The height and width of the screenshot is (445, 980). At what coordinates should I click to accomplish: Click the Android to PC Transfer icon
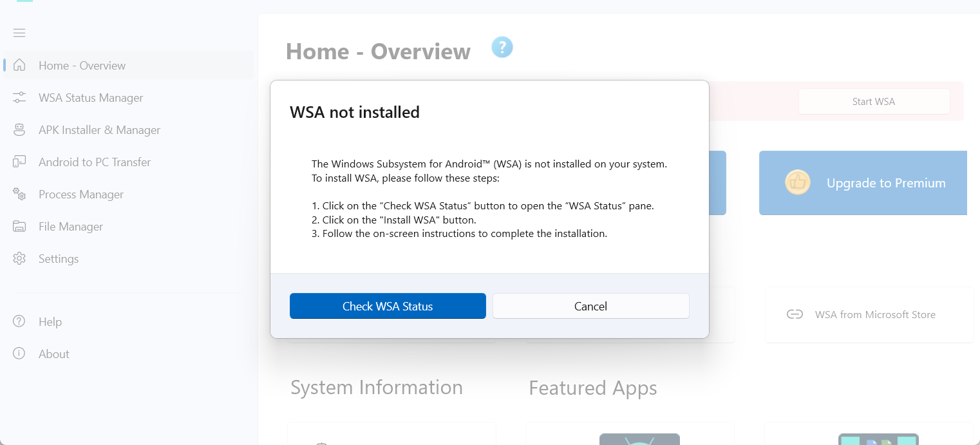(19, 162)
